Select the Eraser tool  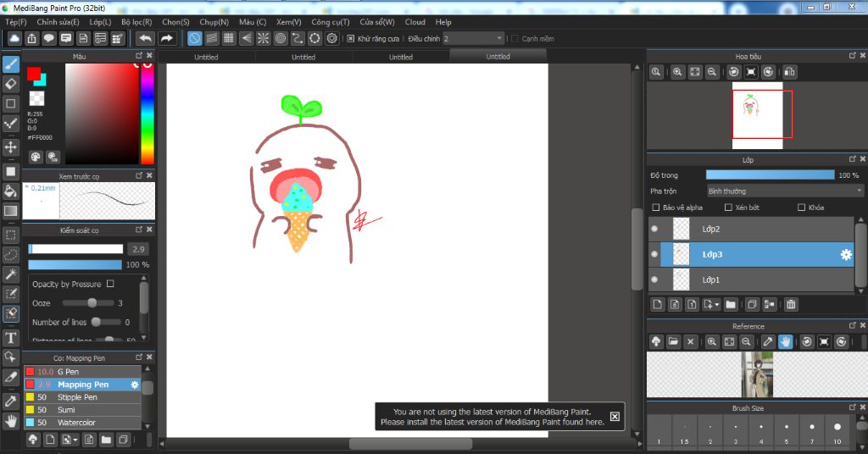(10, 84)
